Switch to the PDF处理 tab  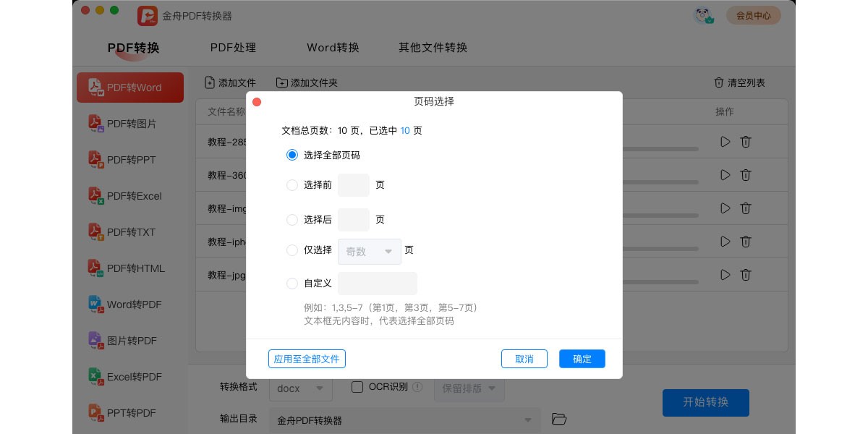(x=233, y=48)
